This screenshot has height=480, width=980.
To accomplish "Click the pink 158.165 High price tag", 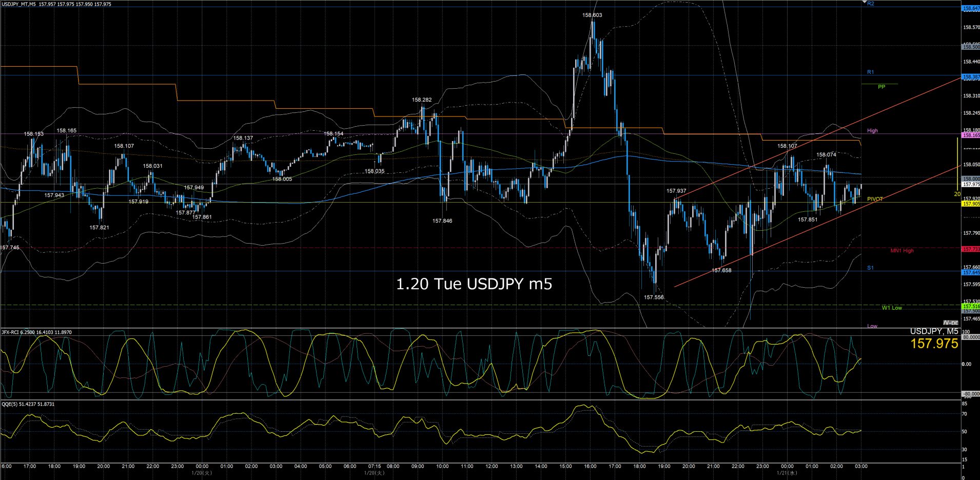I will click(x=971, y=135).
